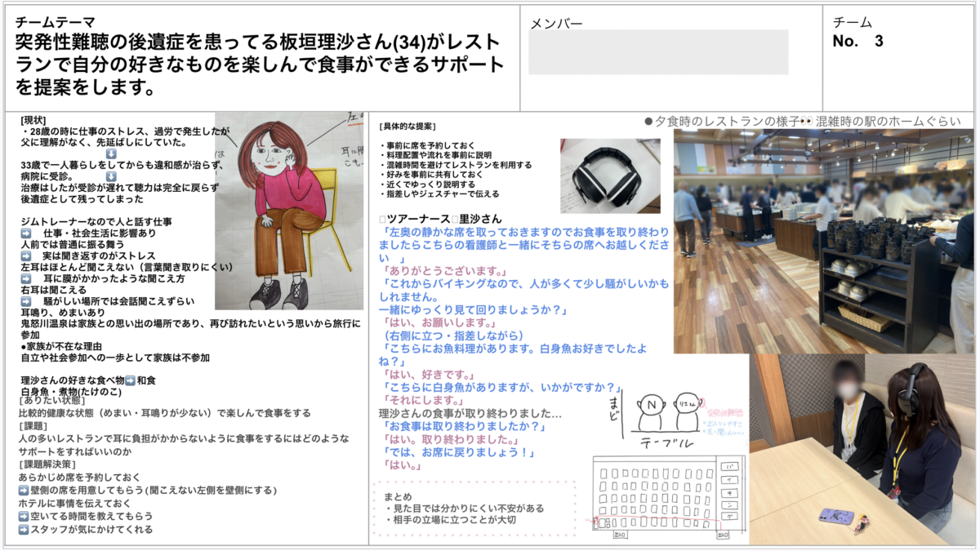The image size is (980, 551).
Task: Click the pink 「ありがとうございます。」 dialogue line
Action: pos(434,270)
